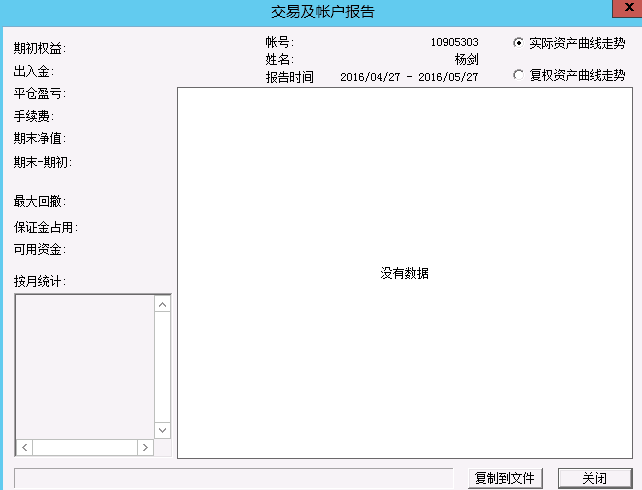The width and height of the screenshot is (642, 490).
Task: Click the account number 10905303
Action: pos(454,43)
